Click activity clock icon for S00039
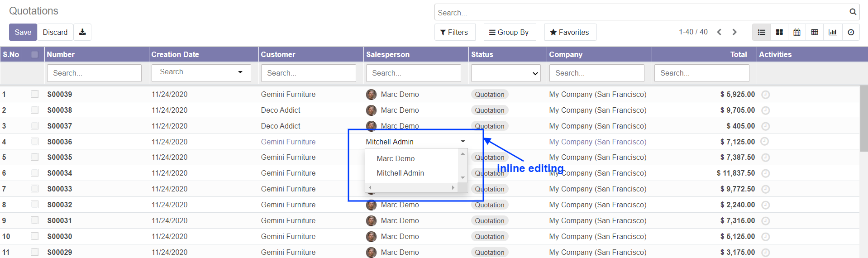 pos(765,95)
